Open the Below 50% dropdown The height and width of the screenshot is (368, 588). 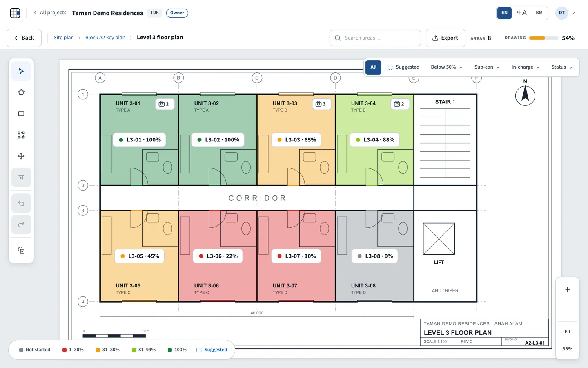[447, 67]
